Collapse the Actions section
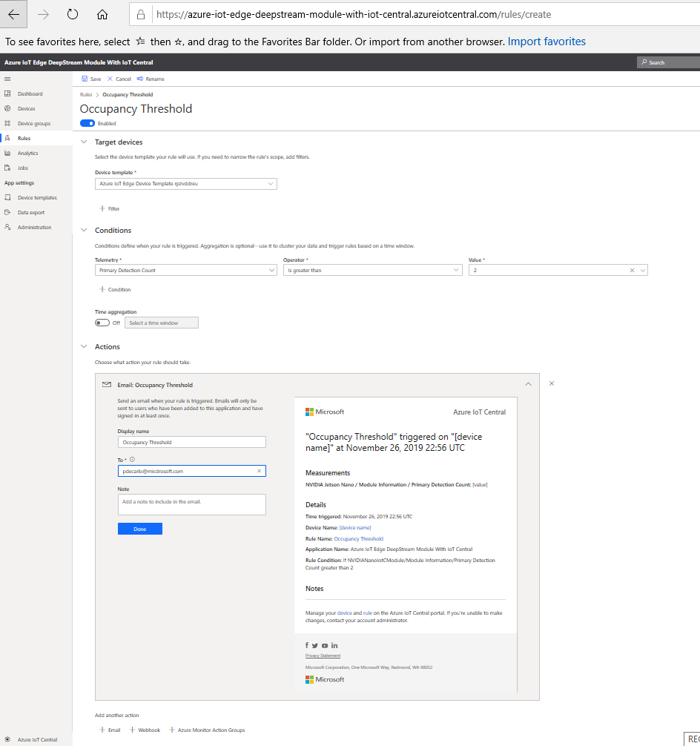This screenshot has height=746, width=700. [x=84, y=347]
